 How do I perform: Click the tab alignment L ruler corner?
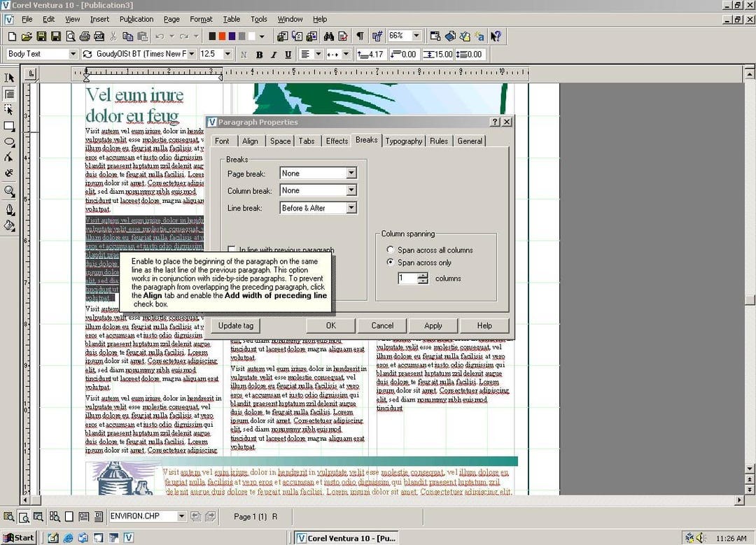(31, 73)
